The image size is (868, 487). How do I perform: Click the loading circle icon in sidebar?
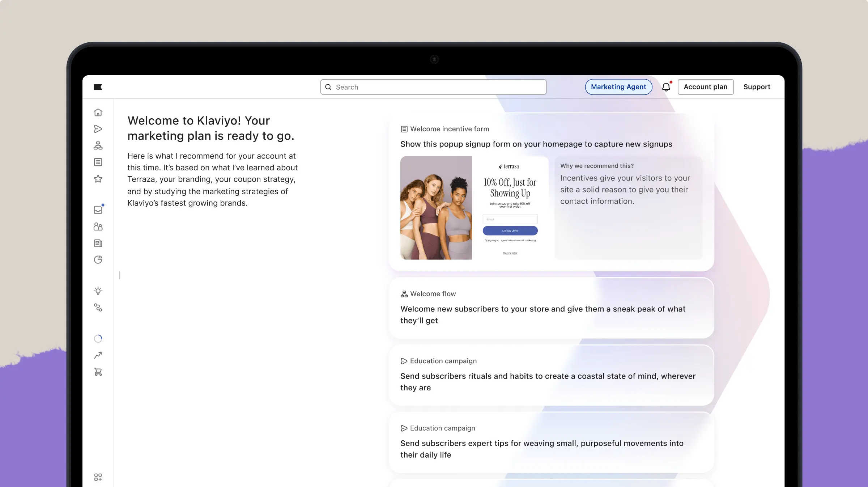pos(98,339)
